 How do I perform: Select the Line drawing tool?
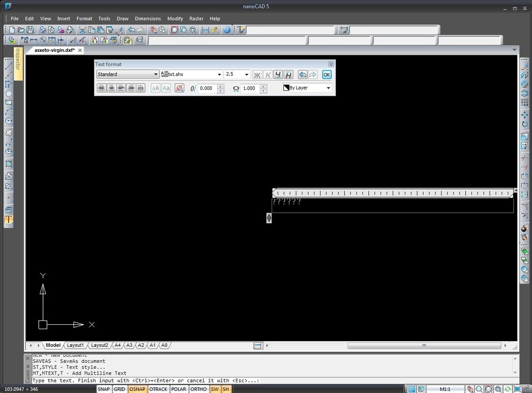(8, 65)
